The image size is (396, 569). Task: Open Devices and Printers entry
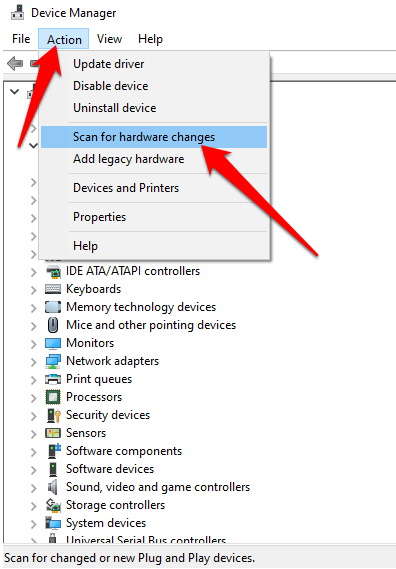126,188
